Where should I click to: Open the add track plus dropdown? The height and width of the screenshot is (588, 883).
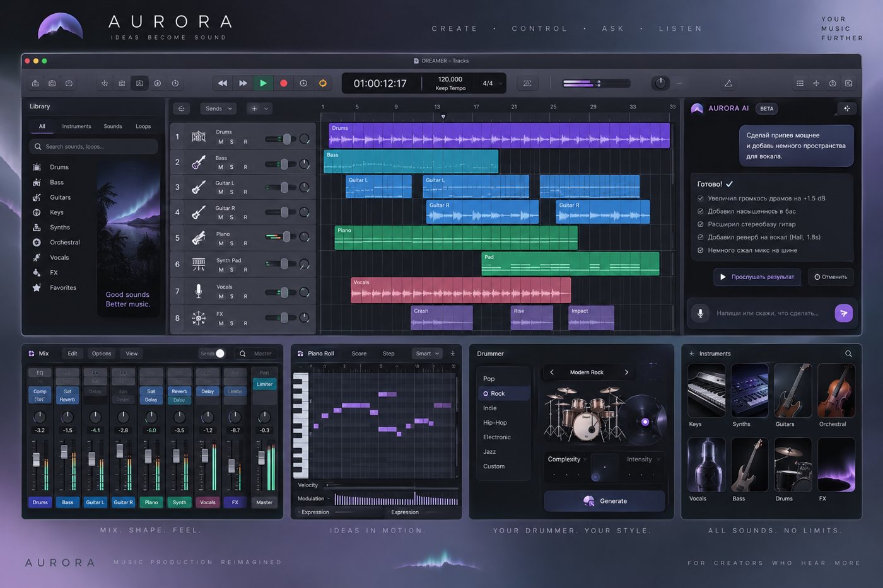click(259, 108)
